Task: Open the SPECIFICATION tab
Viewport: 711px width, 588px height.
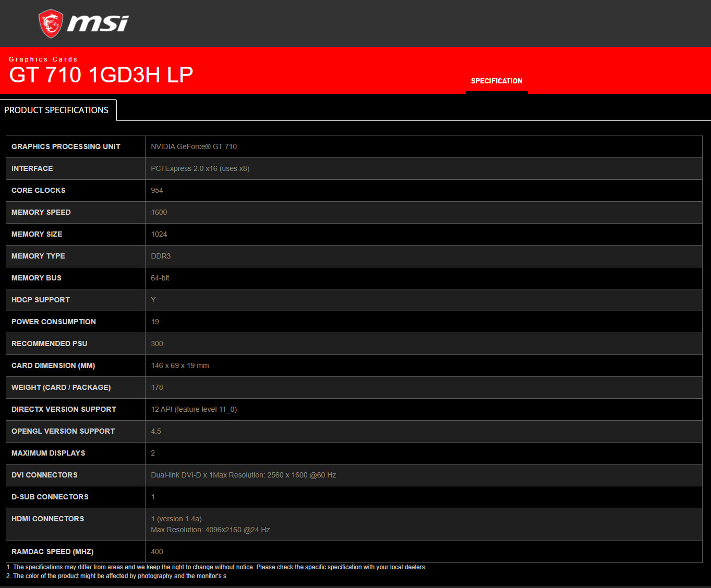Action: coord(496,81)
